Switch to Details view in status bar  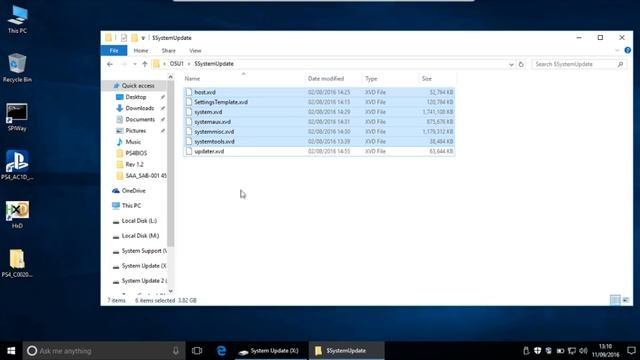click(615, 300)
